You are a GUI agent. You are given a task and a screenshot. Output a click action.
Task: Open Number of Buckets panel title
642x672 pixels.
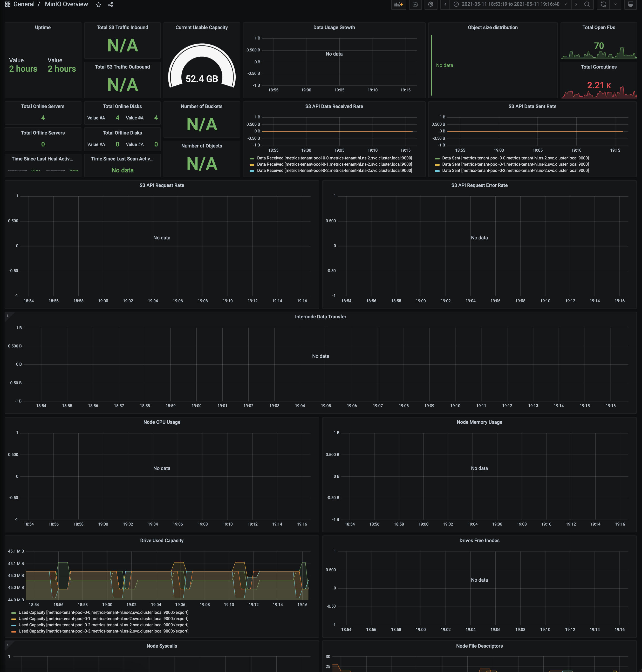202,106
